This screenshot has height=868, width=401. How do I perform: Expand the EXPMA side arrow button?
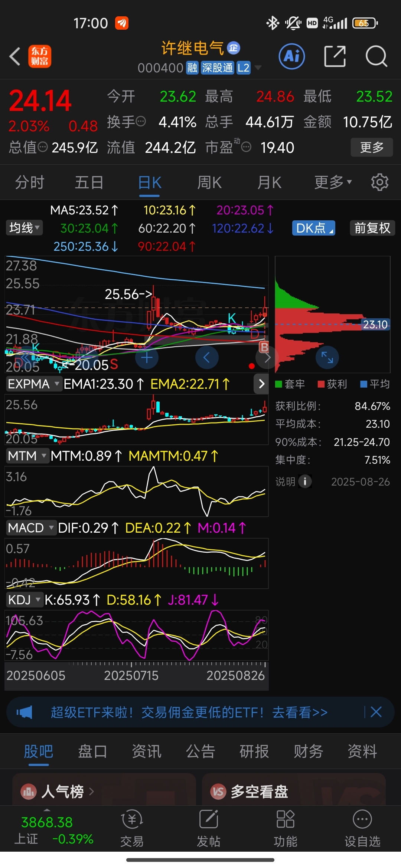pyautogui.click(x=261, y=384)
